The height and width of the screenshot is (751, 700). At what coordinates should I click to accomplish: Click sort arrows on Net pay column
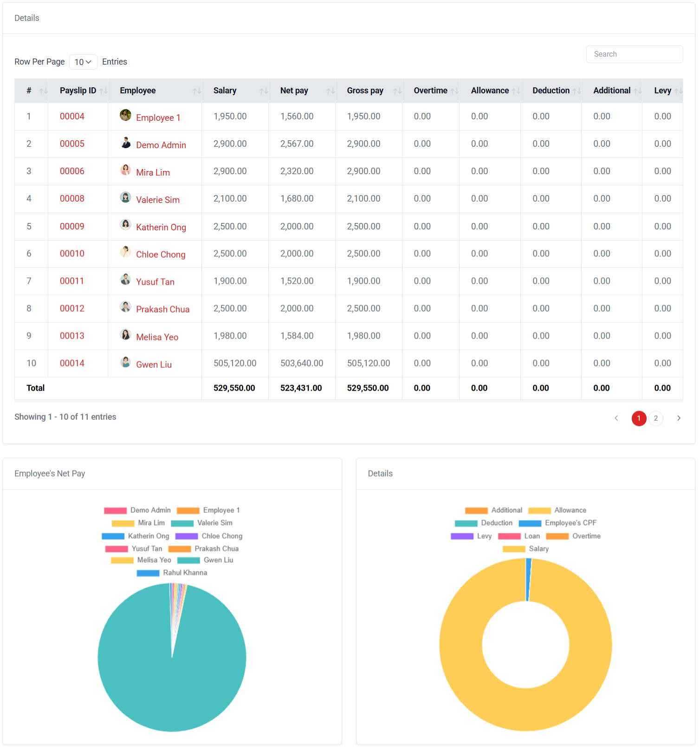330,91
